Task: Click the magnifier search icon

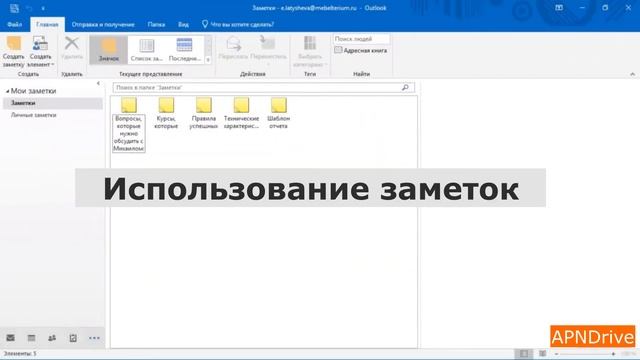Action: click(405, 87)
